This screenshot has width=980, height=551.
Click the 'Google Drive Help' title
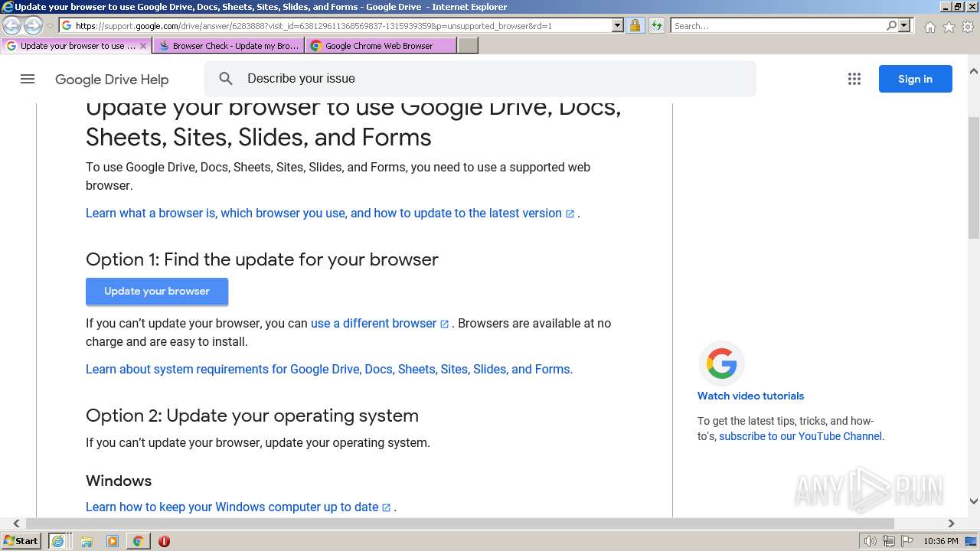(x=112, y=80)
